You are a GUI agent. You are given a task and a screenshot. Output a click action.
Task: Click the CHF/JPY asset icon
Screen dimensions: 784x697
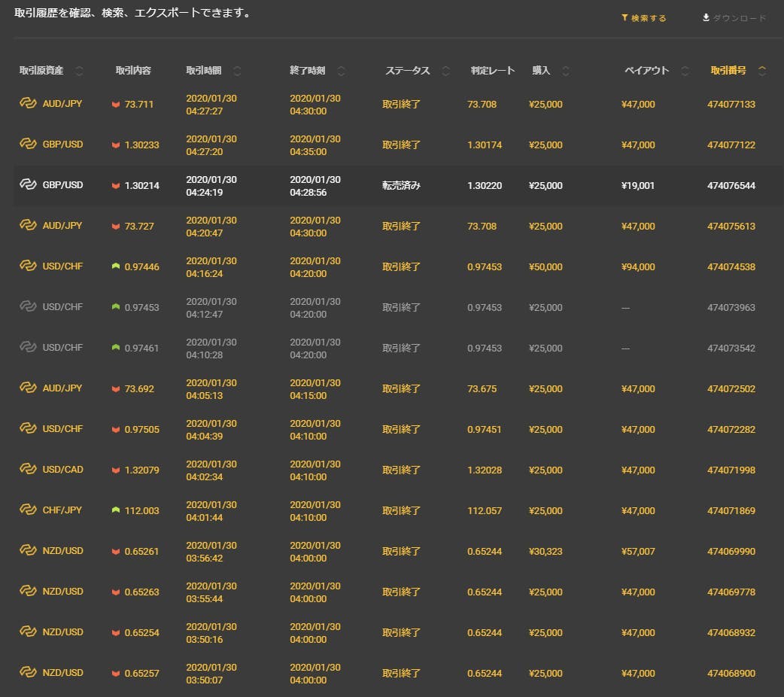(28, 510)
